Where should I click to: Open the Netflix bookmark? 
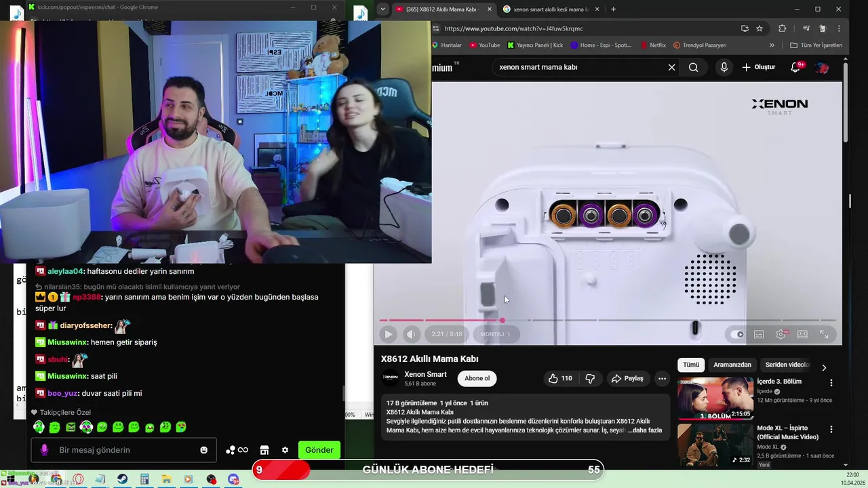[x=653, y=45]
